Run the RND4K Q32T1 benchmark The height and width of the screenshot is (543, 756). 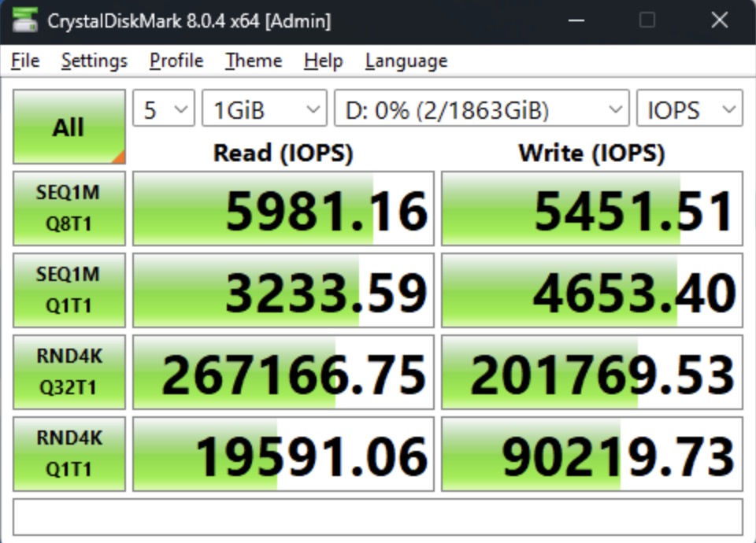pos(69,372)
